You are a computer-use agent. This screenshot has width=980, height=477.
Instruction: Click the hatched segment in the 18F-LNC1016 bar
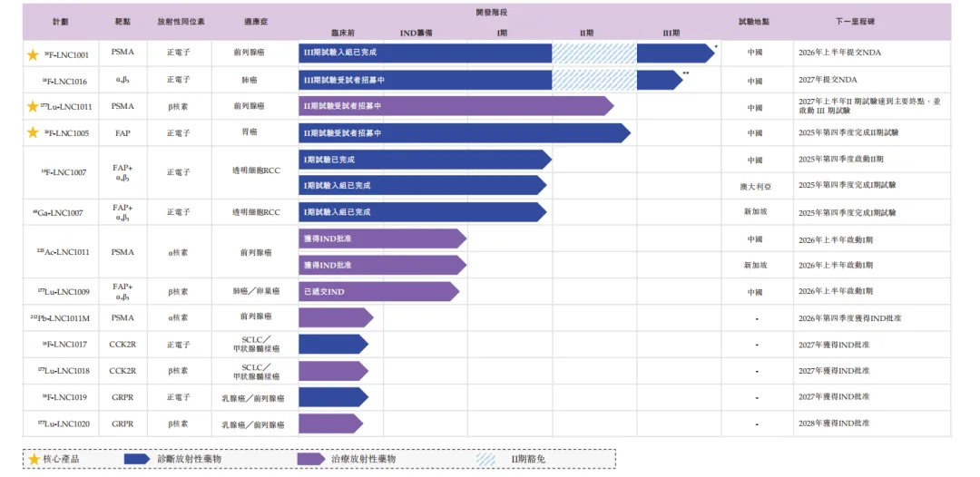[x=593, y=81]
